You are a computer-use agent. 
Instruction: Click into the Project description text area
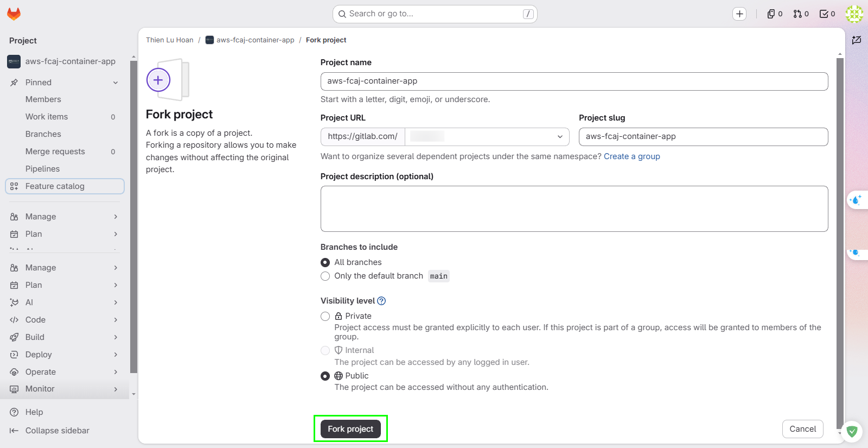(x=574, y=209)
